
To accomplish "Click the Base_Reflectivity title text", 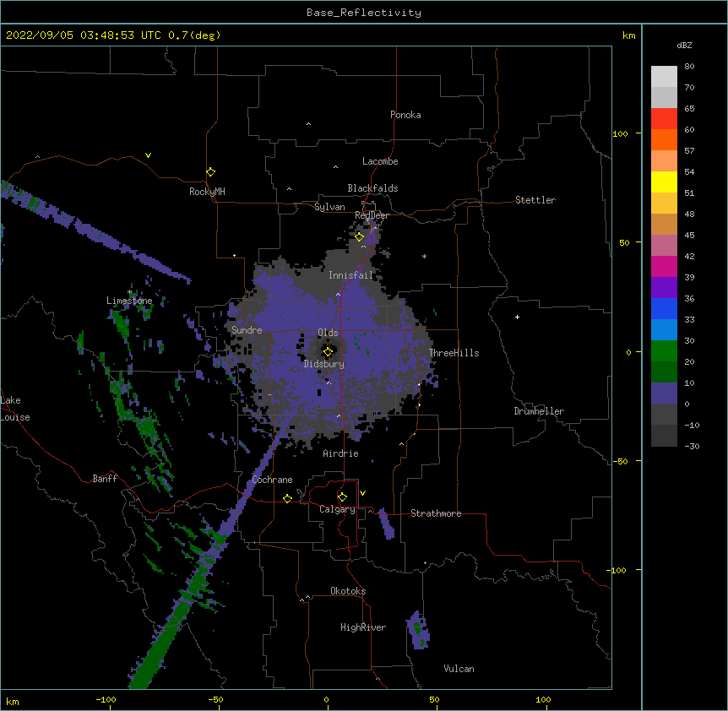I will click(x=364, y=13).
